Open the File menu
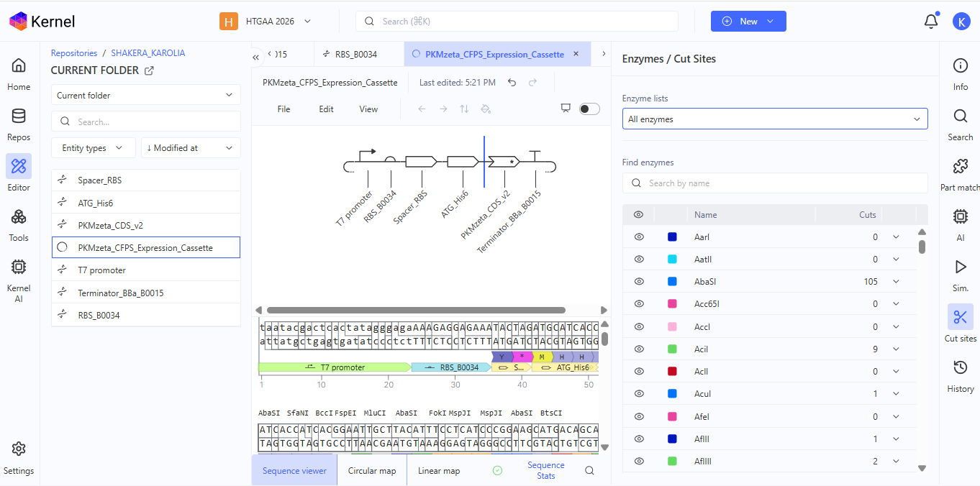Screen dimensions: 980x486 point(283,109)
